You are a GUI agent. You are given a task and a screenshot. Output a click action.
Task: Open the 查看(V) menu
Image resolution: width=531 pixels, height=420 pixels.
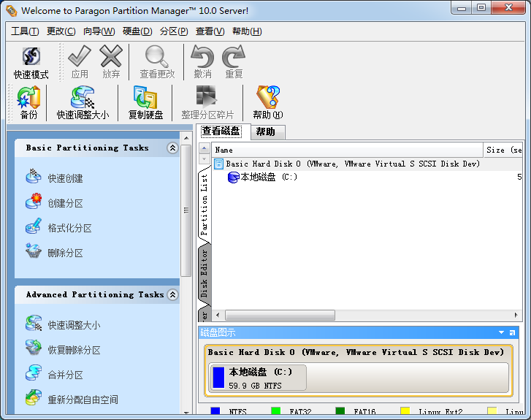(x=210, y=31)
